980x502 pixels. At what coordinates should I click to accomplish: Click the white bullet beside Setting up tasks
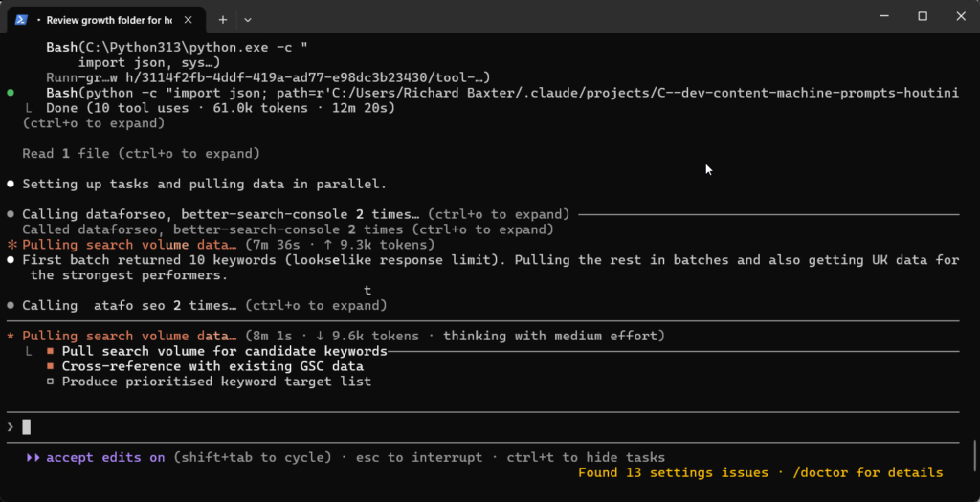click(x=11, y=184)
